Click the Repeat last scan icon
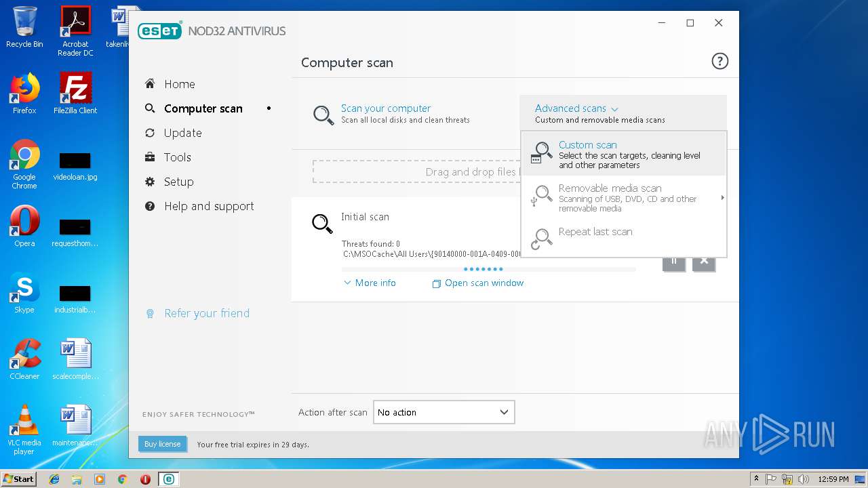868x488 pixels. (542, 239)
